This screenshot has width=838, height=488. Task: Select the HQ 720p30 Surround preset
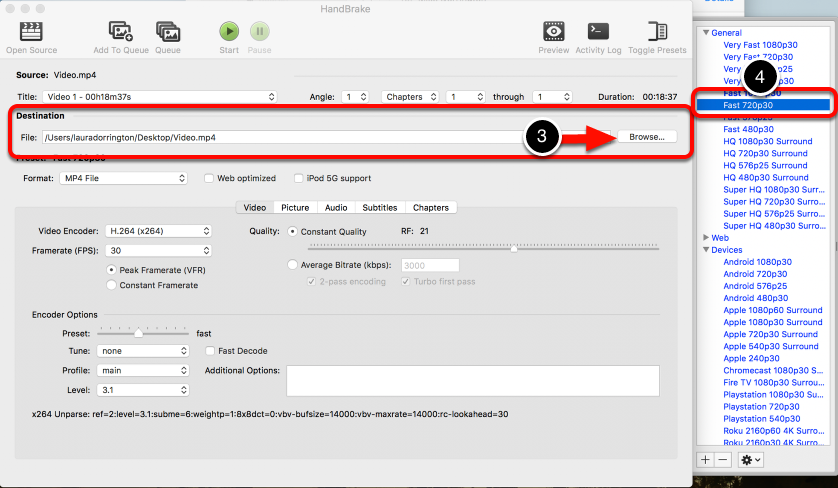(765, 153)
